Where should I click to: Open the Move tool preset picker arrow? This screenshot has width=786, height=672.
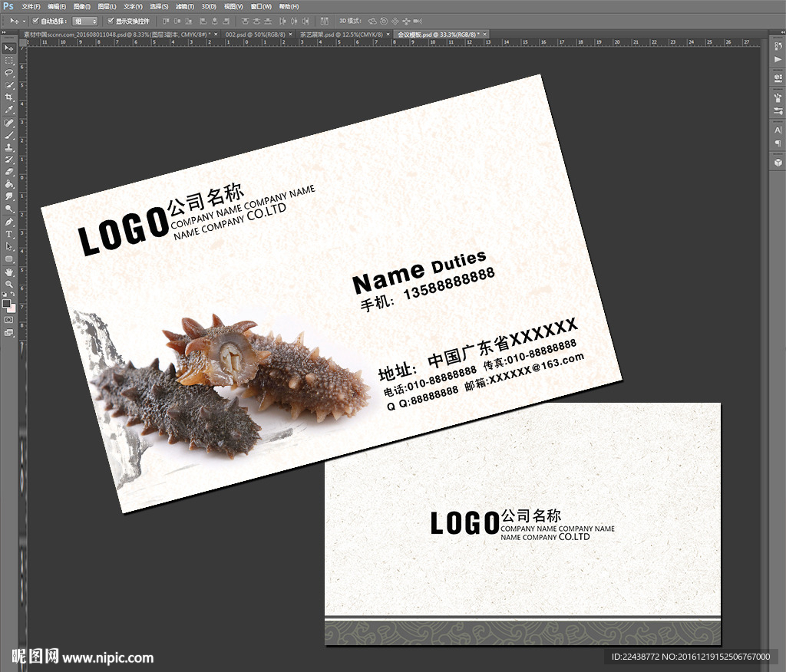coord(24,21)
